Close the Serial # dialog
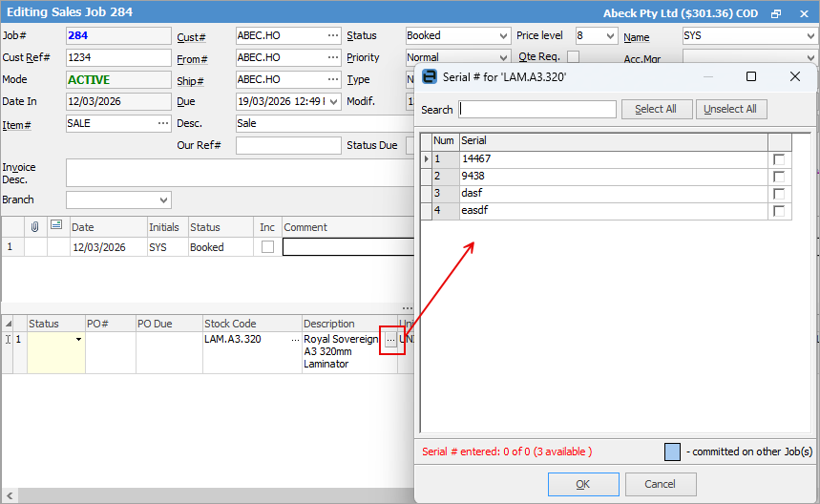 click(795, 77)
